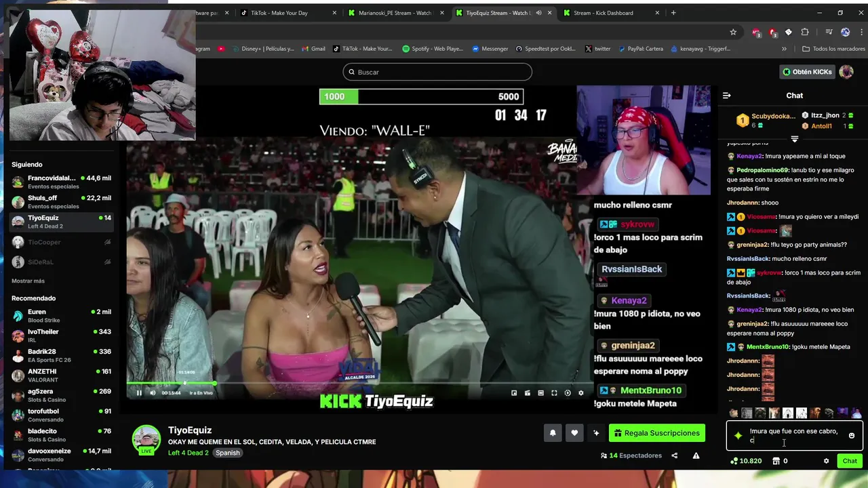868x488 pixels.
Task: Jump to live with 'Ir a En Vivo'
Action: coord(201,393)
